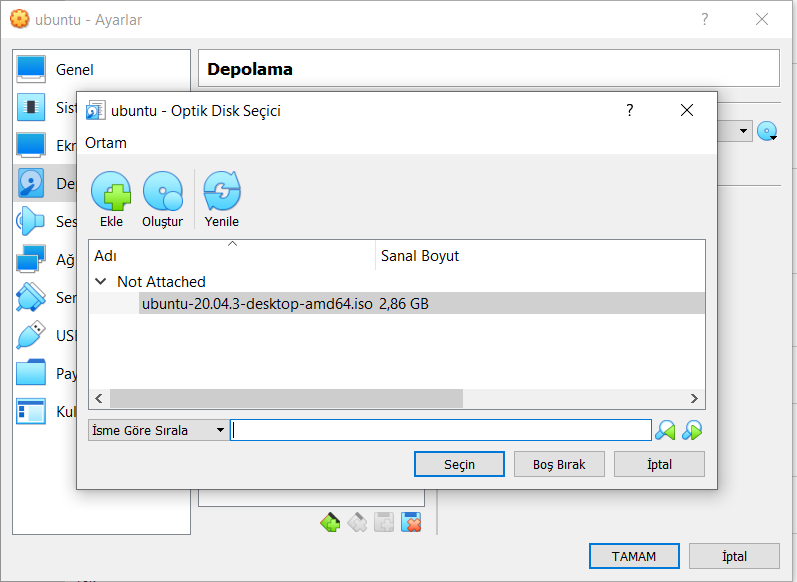Screen dimensions: 797x582
Task: Click the scroll right arrow in disk list
Action: pos(694,399)
